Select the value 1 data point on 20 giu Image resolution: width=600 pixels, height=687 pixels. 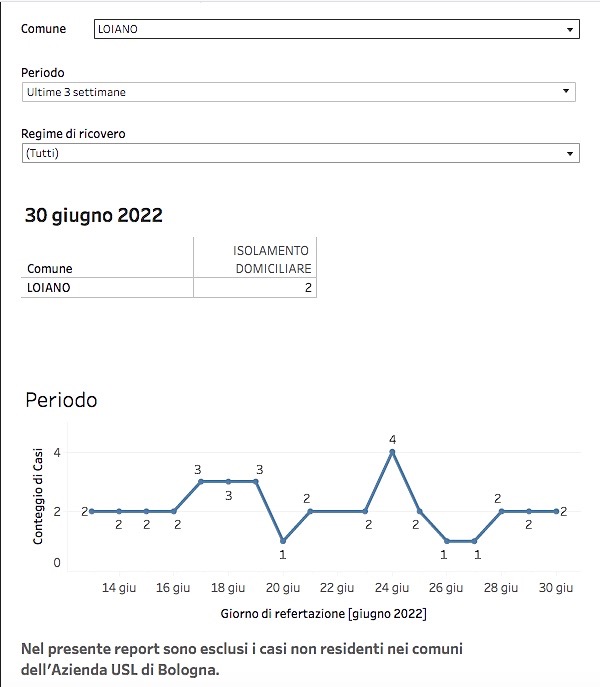coord(283,541)
